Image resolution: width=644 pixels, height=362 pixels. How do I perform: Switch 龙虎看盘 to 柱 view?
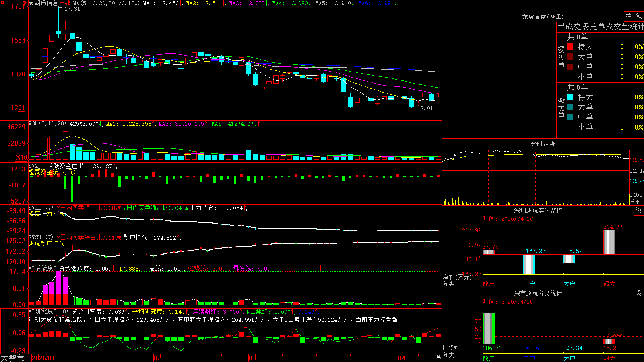pyautogui.click(x=629, y=16)
